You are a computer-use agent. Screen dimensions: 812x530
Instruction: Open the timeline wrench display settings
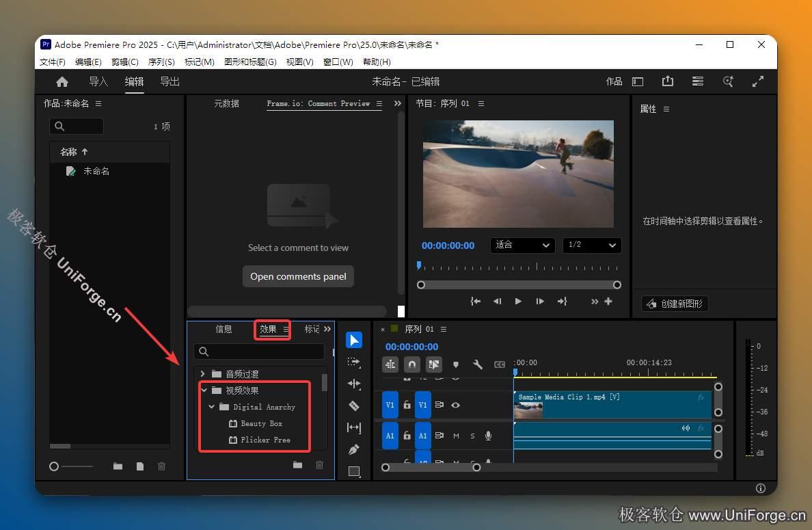click(478, 365)
